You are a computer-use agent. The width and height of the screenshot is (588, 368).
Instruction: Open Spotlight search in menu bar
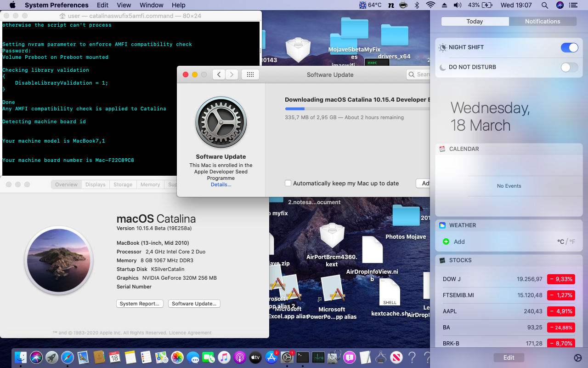pyautogui.click(x=544, y=5)
